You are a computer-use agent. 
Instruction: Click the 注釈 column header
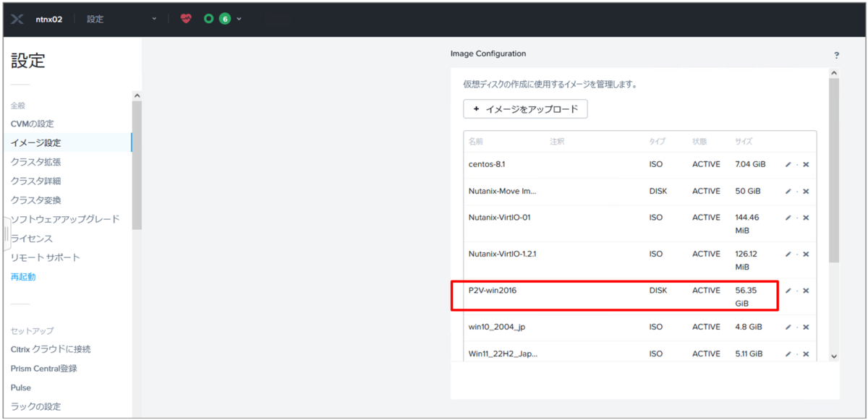pyautogui.click(x=557, y=142)
